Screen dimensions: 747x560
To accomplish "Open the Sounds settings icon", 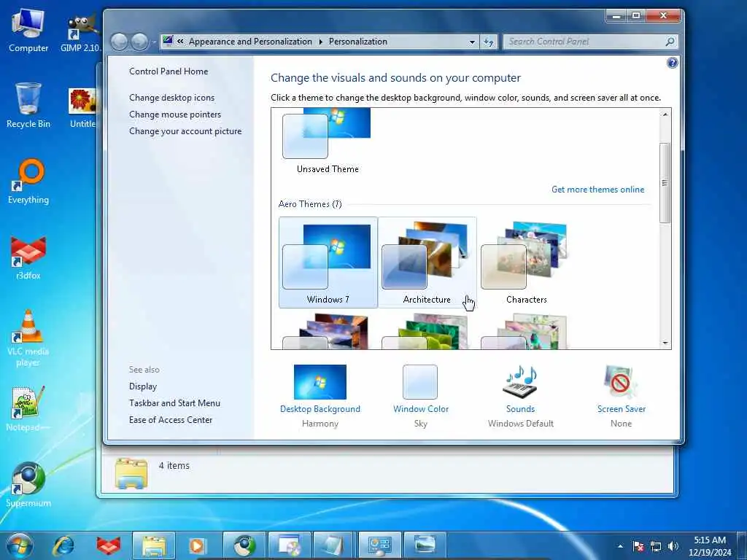I will pos(519,382).
